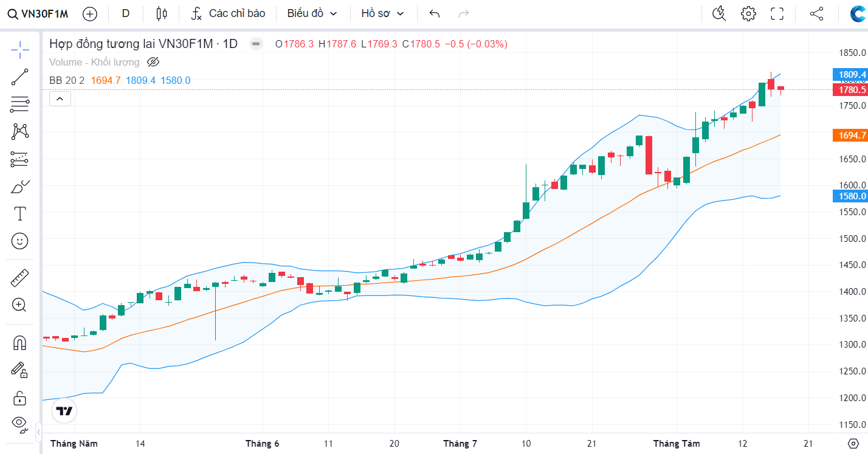Toggle stay in drawing mode pencil-lock
The width and height of the screenshot is (868, 454).
(20, 370)
